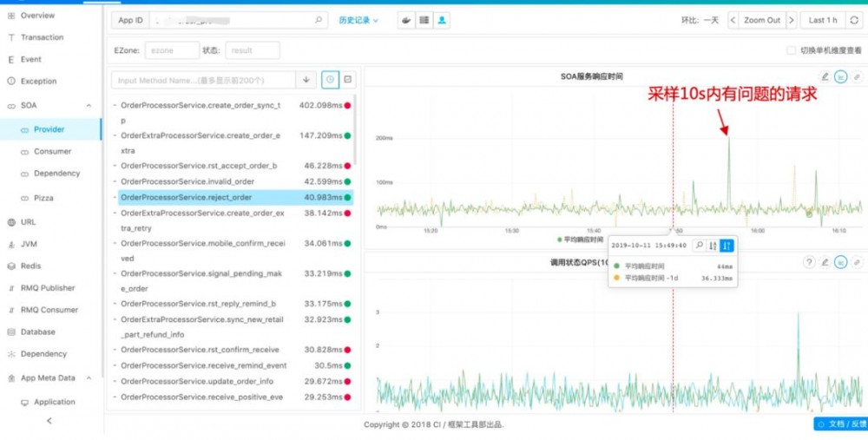This screenshot has width=868, height=440.
Task: Collapse the SOA section in sidebar
Action: 89,106
